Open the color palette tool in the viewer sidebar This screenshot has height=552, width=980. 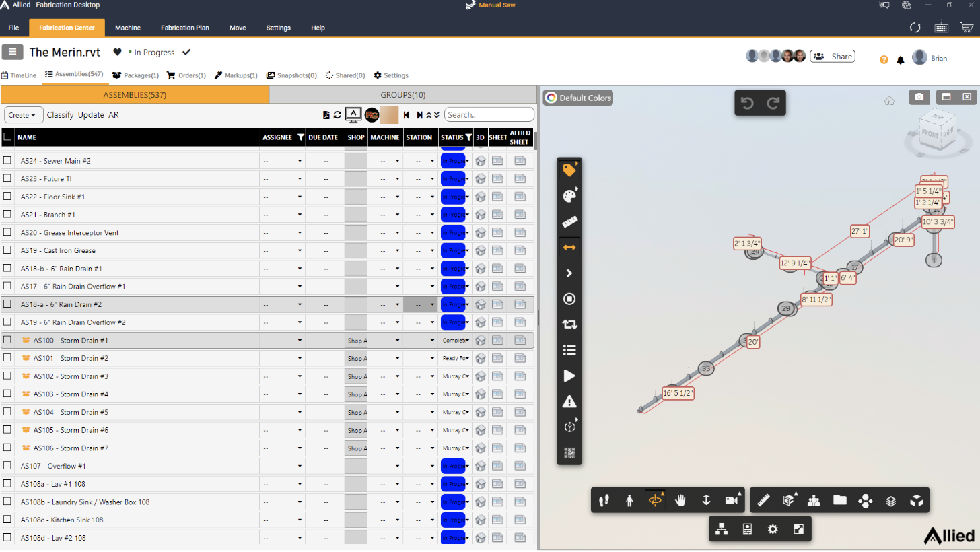(569, 196)
